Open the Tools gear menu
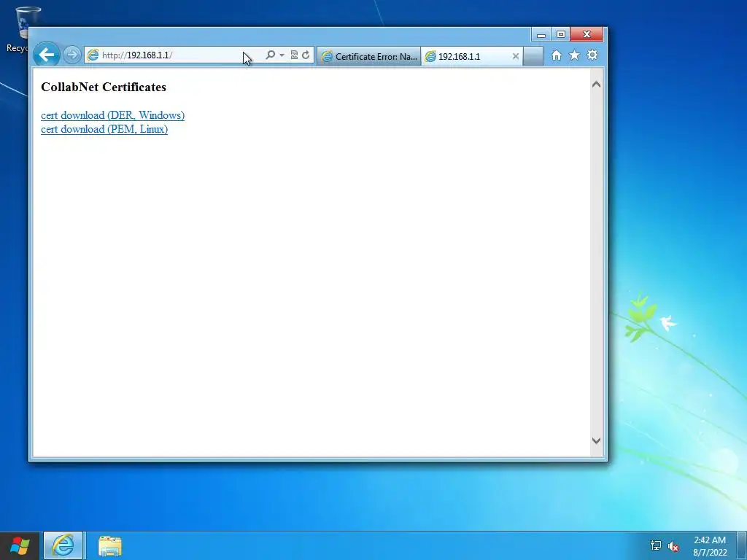The image size is (747, 560). [x=592, y=55]
